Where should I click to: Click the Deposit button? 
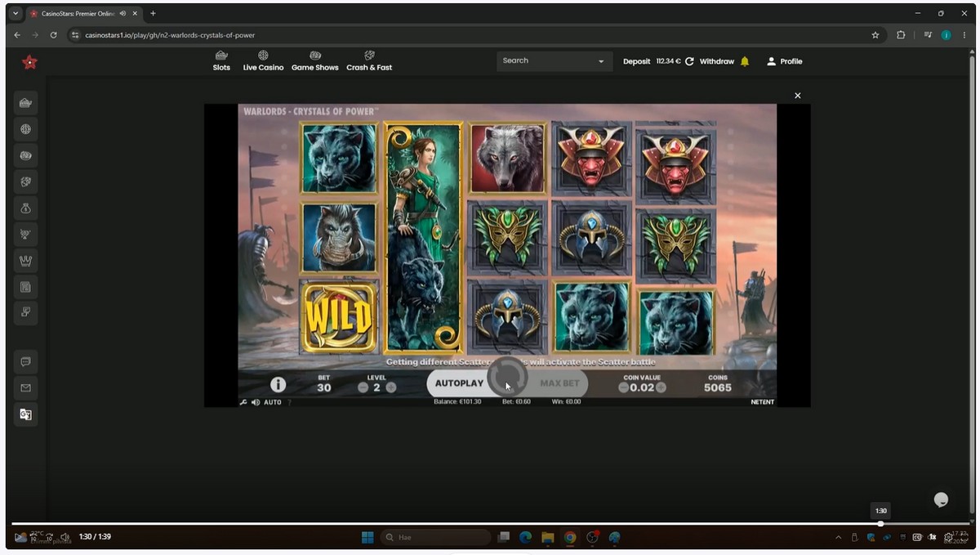[x=636, y=61]
